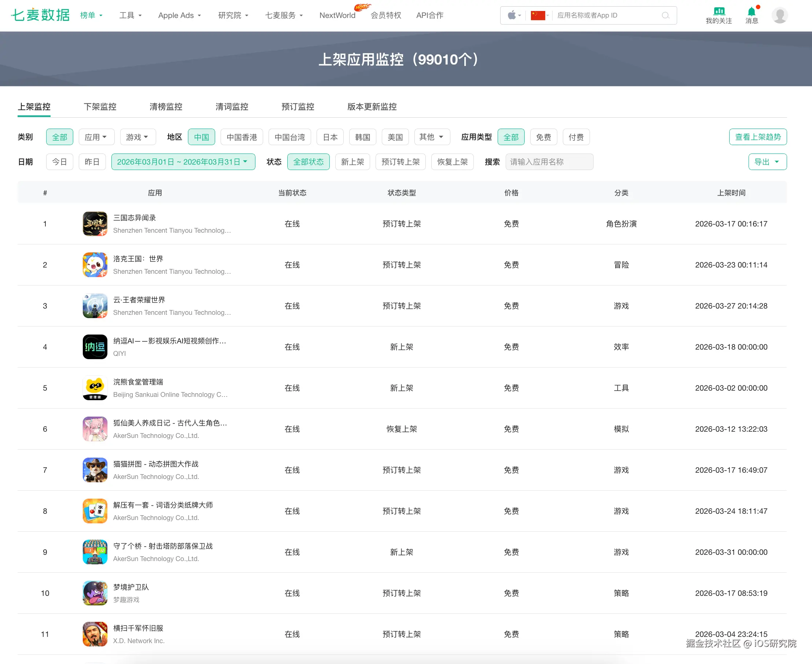The height and width of the screenshot is (664, 812).
Task: Click the 查看上架趋势 button
Action: tap(757, 137)
